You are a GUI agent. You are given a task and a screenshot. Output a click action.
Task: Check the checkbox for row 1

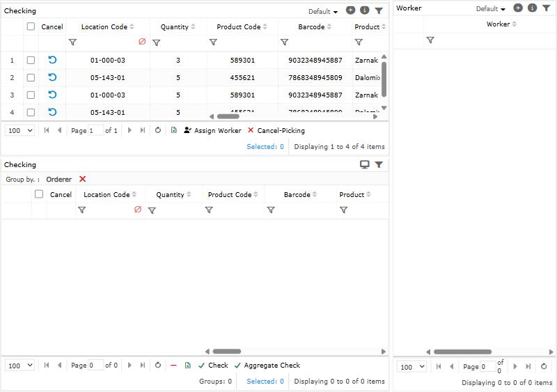click(31, 60)
